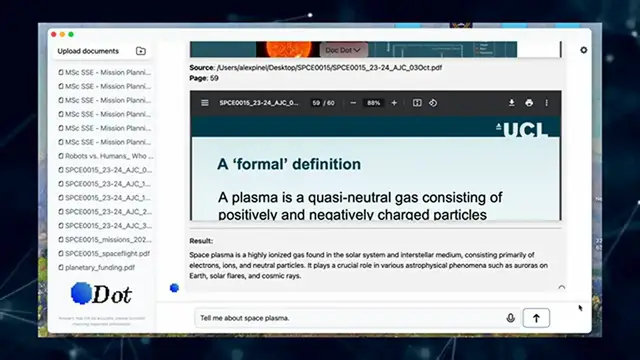The image size is (640, 360).
Task: Click the small scroll-up chevron below result
Action: 562,287
